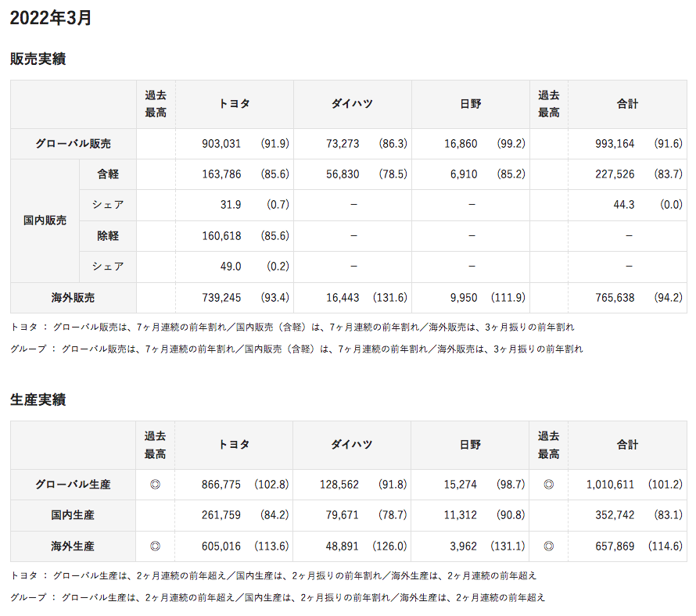
Task: Click the 合計 column header in production table
Action: click(x=627, y=445)
